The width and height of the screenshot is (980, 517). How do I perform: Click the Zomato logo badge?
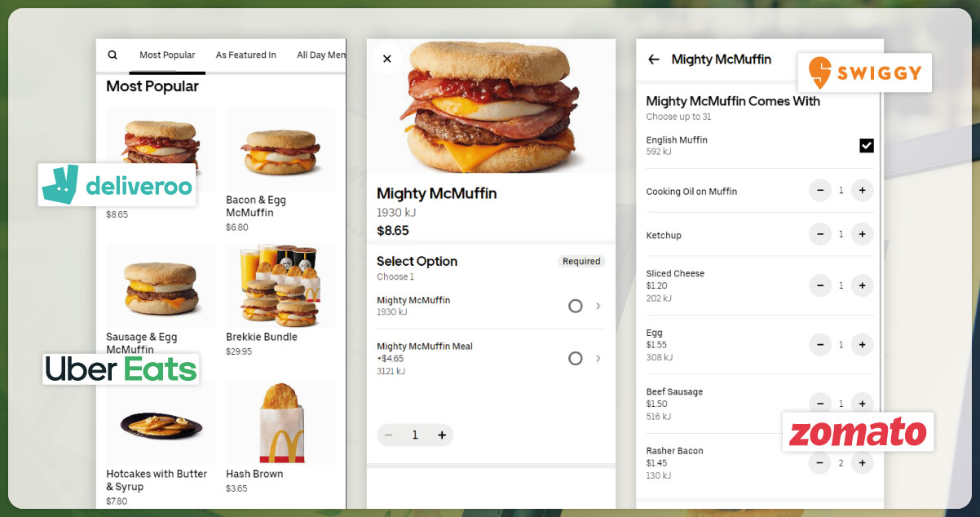pos(858,431)
